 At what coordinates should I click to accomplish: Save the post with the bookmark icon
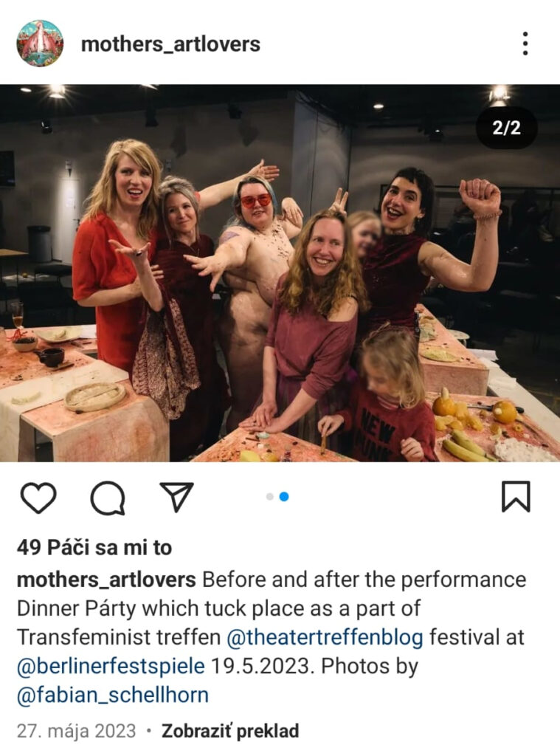coord(516,497)
